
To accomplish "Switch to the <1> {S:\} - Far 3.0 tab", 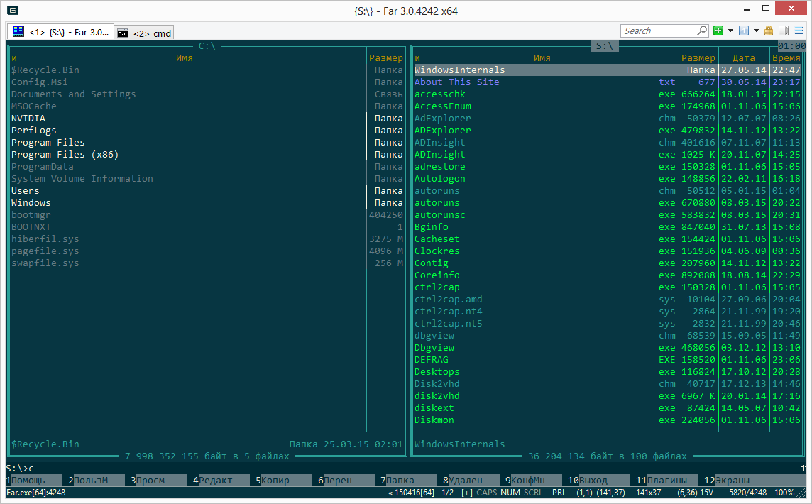I will click(60, 32).
